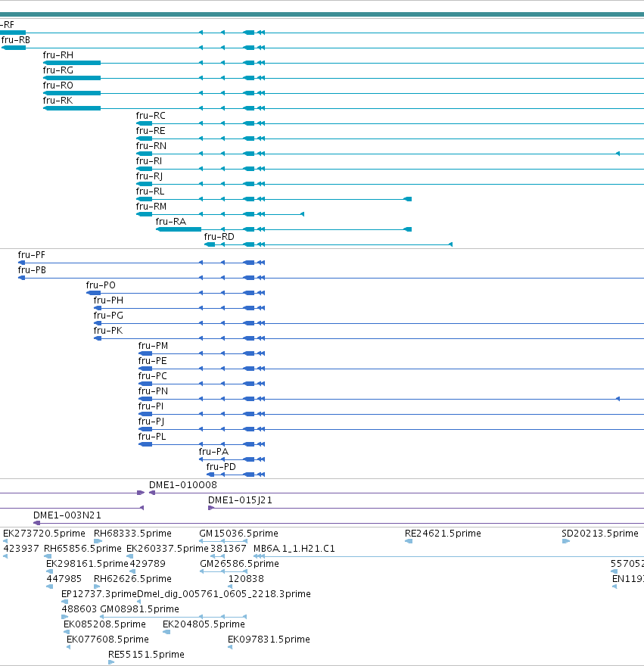
Task: Click EST RE24621.5prime label
Action: point(443,534)
